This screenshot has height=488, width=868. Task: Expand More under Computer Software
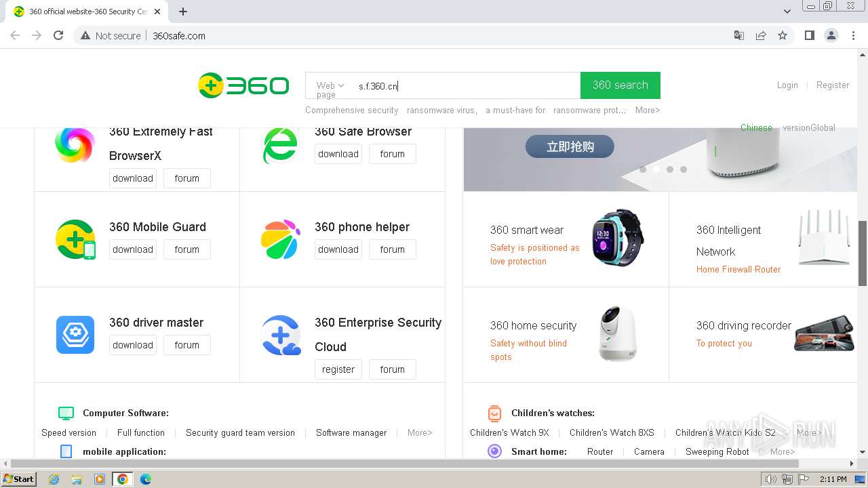click(420, 432)
